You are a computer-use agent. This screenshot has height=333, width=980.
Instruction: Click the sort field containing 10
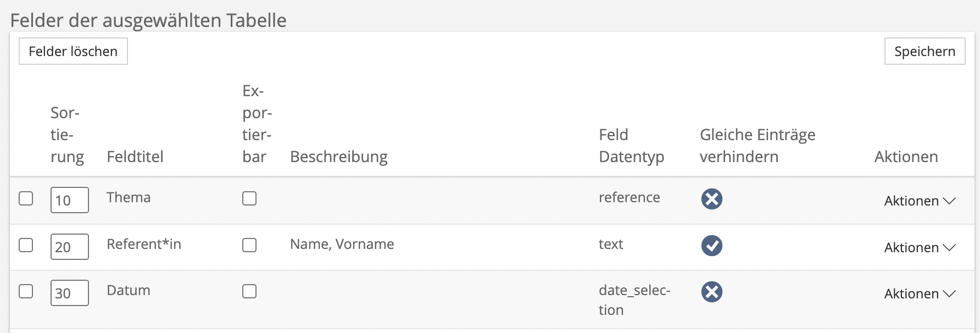(69, 200)
